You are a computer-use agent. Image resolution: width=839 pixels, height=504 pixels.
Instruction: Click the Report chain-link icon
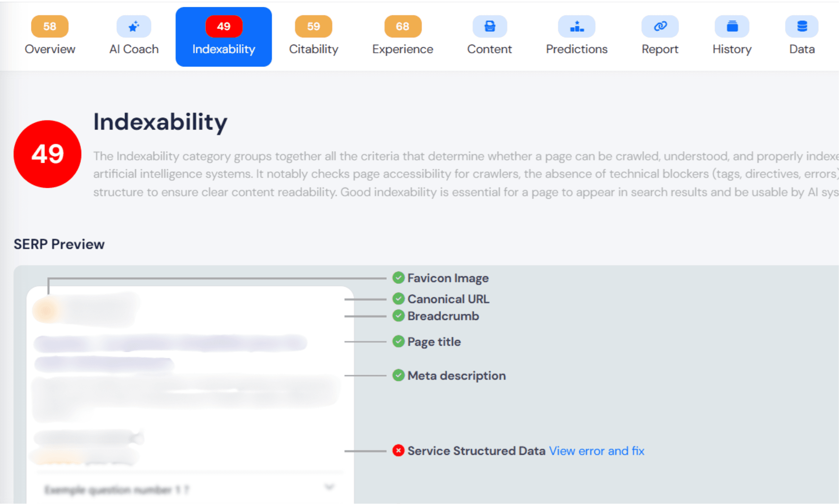click(x=660, y=26)
